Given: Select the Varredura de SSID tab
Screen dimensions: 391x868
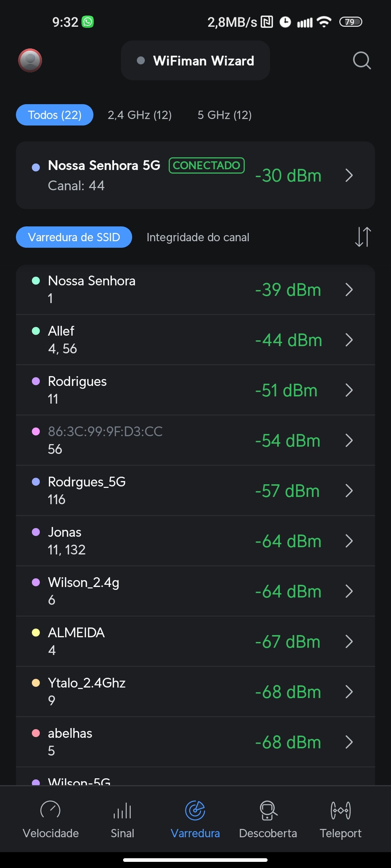Looking at the screenshot, I should (x=74, y=237).
